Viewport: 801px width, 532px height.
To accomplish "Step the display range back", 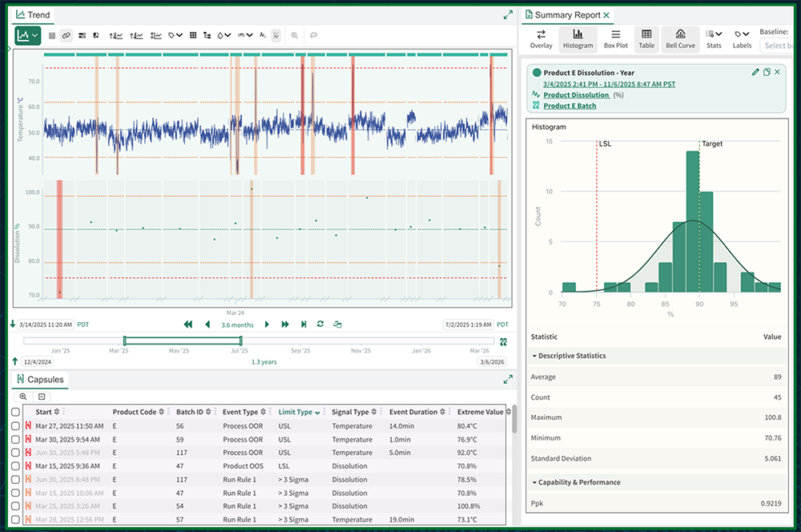I will [x=207, y=324].
